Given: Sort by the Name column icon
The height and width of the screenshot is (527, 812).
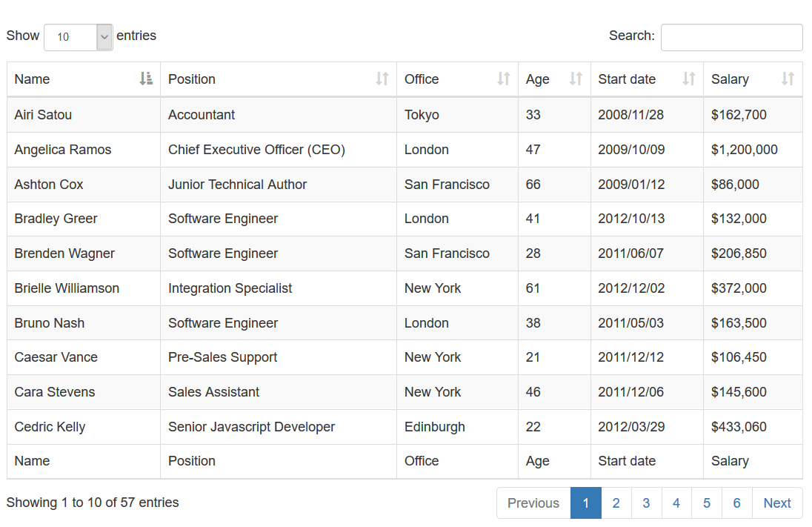Looking at the screenshot, I should (146, 79).
